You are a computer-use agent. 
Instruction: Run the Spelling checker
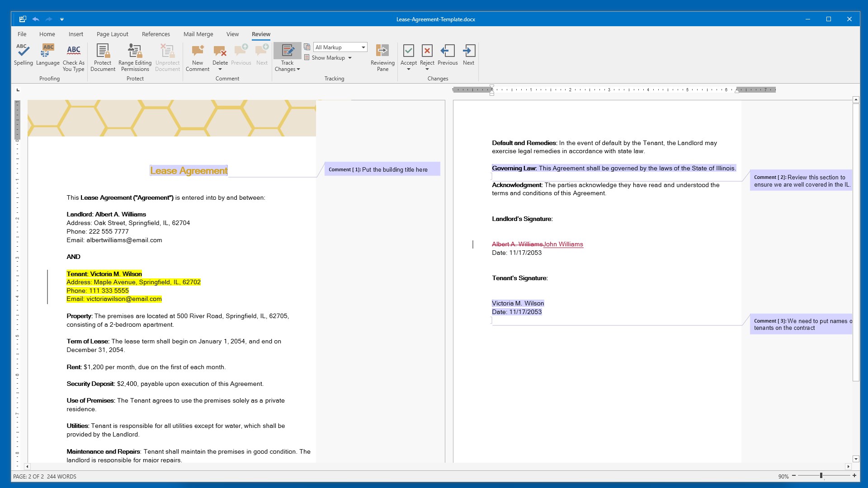pos(23,56)
